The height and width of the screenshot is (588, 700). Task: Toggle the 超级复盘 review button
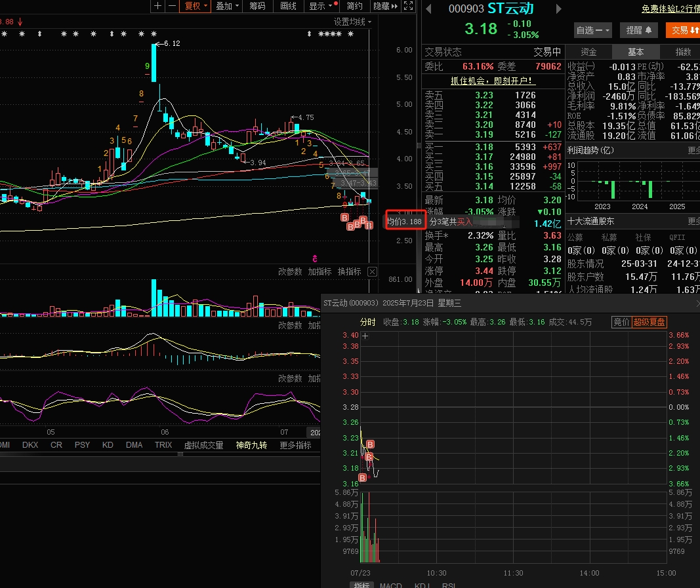[x=649, y=322]
